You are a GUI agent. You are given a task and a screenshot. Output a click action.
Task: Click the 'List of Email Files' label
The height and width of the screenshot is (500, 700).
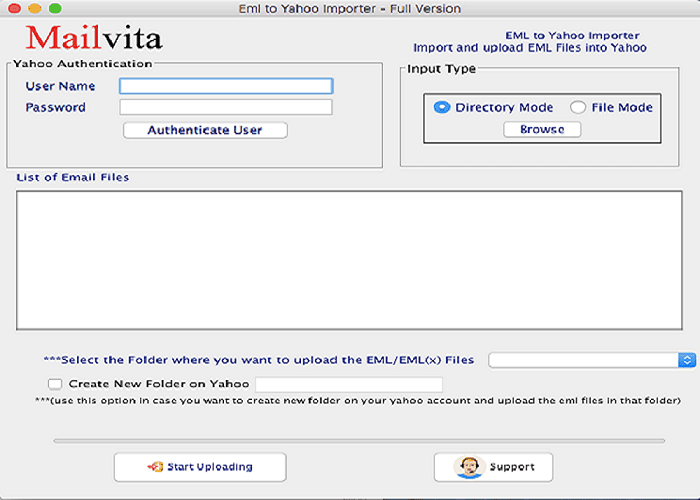[73, 177]
